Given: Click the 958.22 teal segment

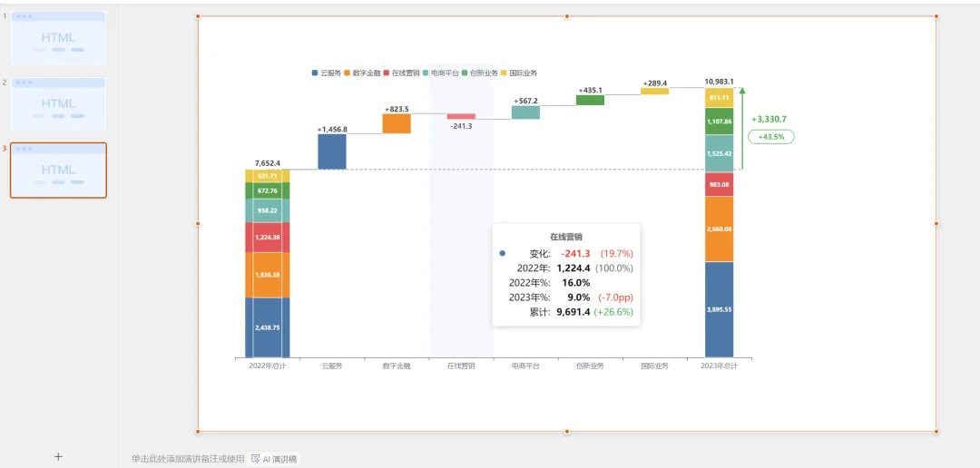Looking at the screenshot, I should [268, 210].
